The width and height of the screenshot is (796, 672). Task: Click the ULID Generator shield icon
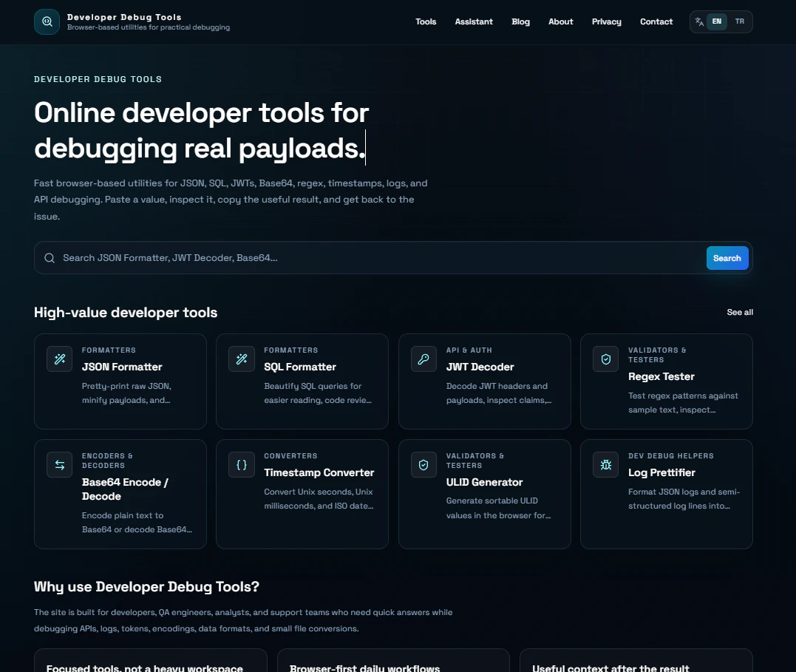pyautogui.click(x=423, y=465)
